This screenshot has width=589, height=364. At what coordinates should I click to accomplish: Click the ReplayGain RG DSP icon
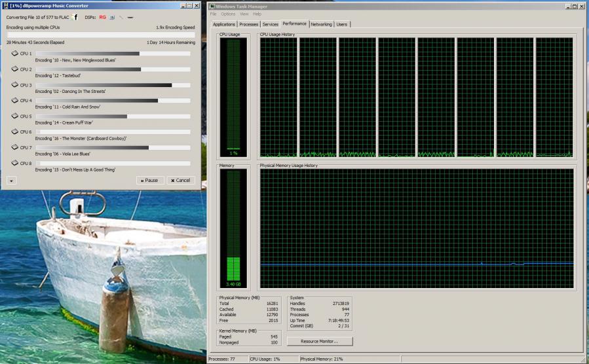(x=102, y=17)
